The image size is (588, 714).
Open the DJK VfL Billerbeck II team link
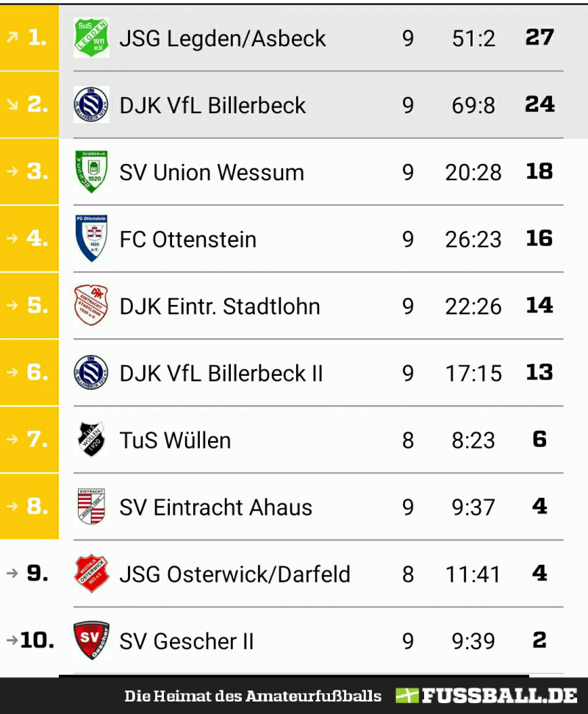tap(221, 374)
